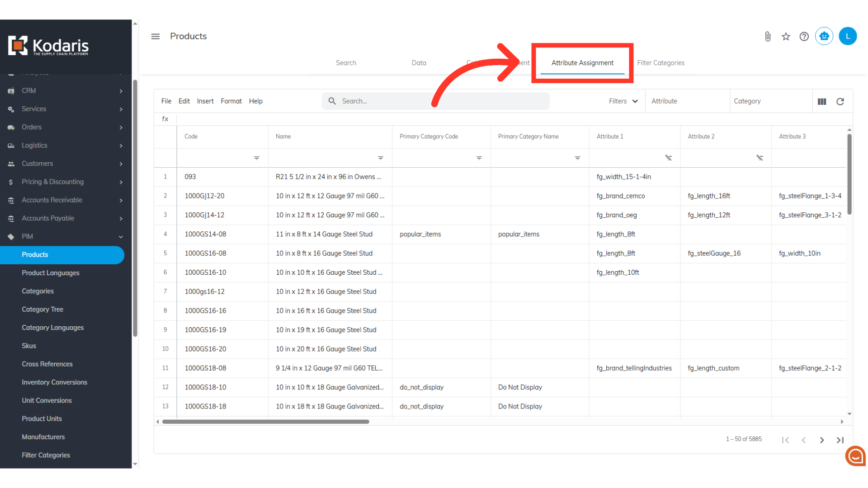The image size is (868, 488).
Task: Click the column chooser icon
Action: [822, 102]
